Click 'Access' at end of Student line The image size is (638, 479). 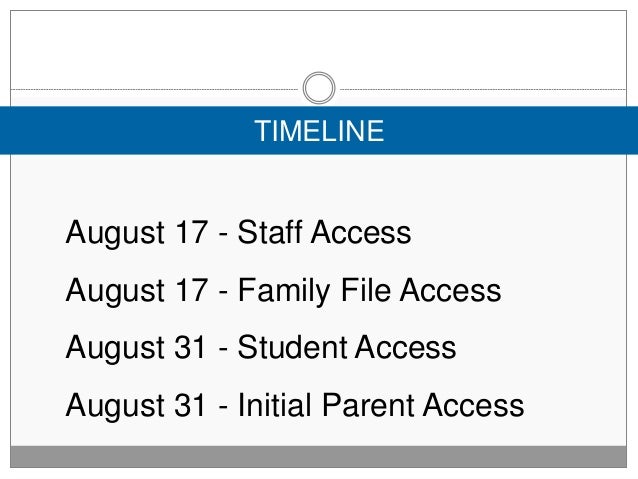406,347
